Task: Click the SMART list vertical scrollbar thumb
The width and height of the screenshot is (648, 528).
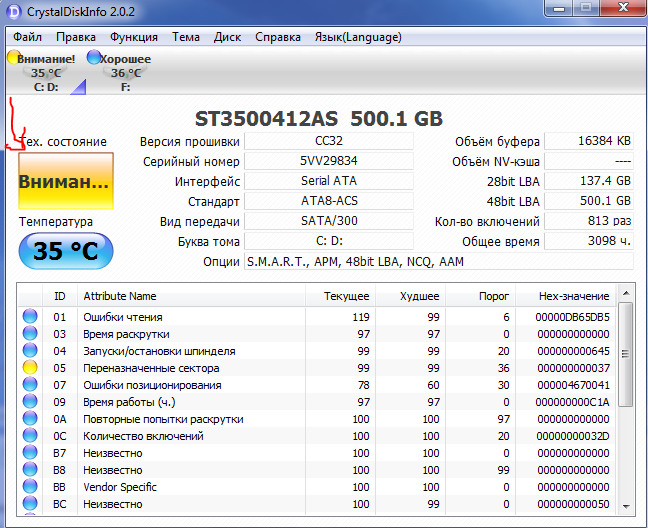Action: pyautogui.click(x=626, y=354)
